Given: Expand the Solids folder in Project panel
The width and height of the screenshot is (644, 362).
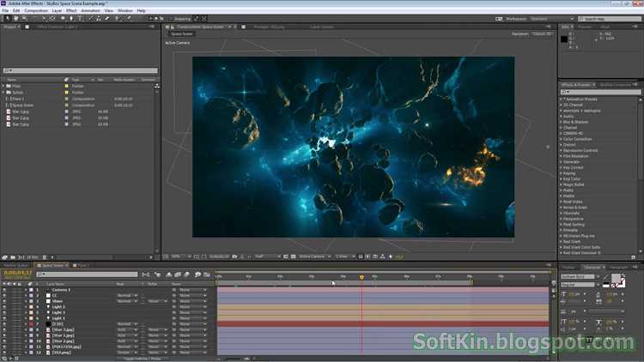Looking at the screenshot, I should tap(3, 93).
